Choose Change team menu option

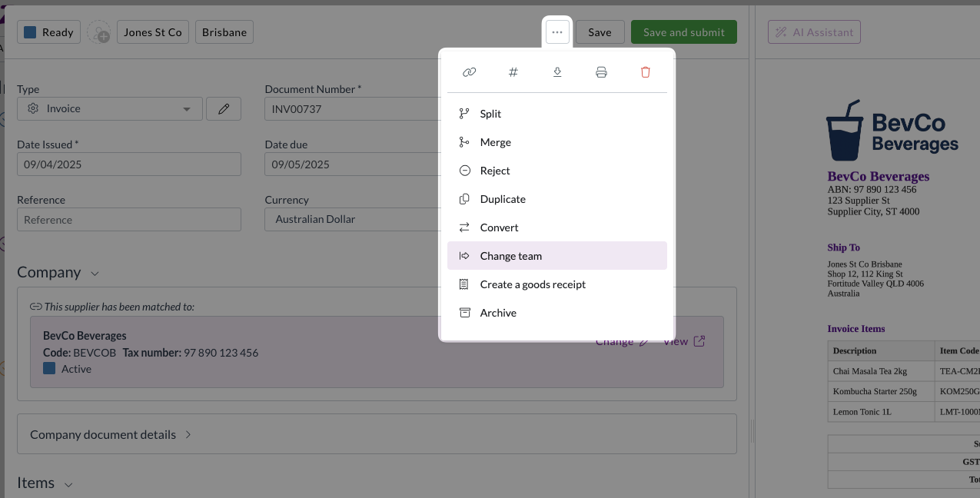(x=510, y=256)
